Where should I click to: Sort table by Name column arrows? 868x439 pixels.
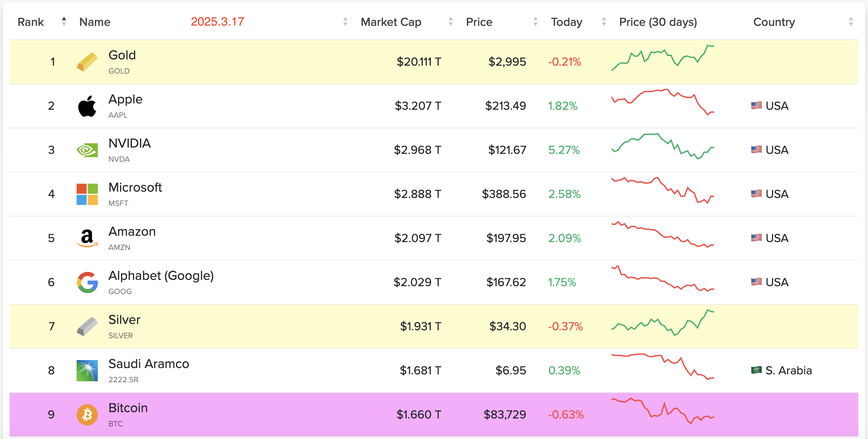coord(345,22)
